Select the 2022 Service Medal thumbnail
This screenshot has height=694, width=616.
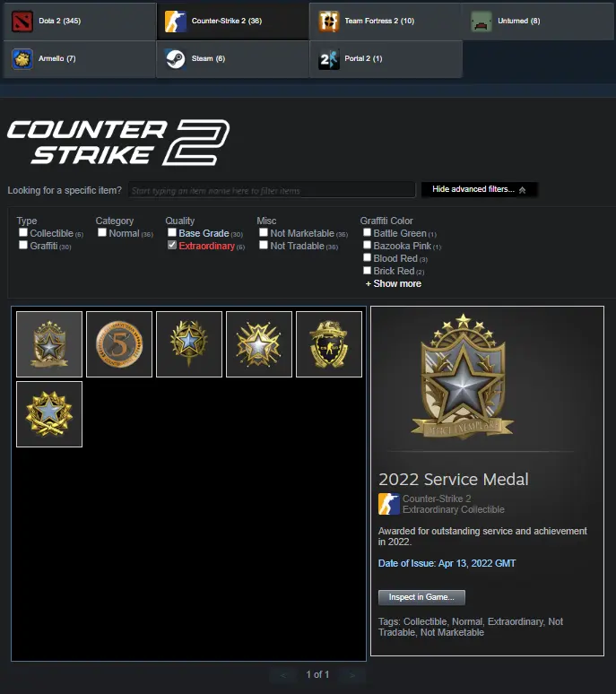pyautogui.click(x=49, y=344)
